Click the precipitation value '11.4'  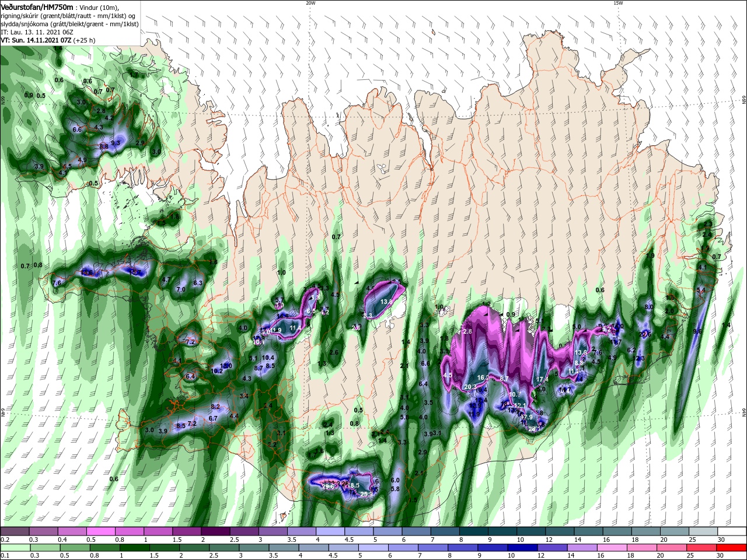click(x=295, y=328)
